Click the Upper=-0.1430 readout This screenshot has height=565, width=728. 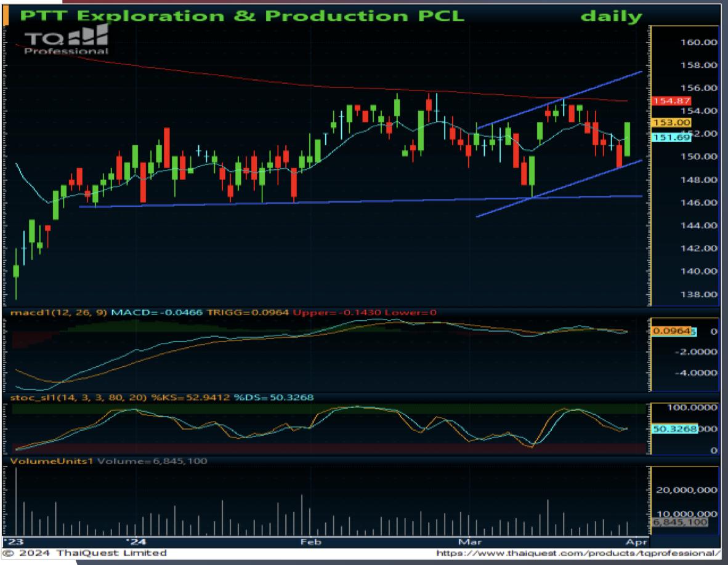coord(337,313)
